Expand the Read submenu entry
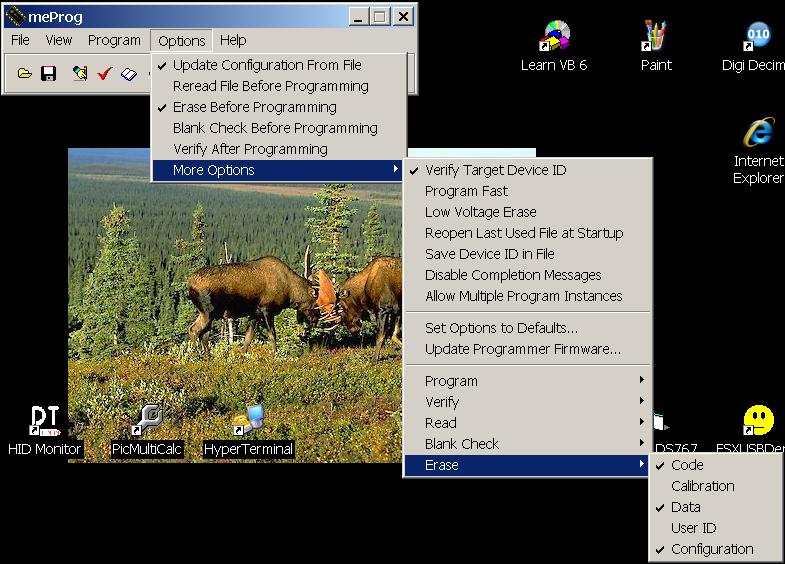 [440, 423]
